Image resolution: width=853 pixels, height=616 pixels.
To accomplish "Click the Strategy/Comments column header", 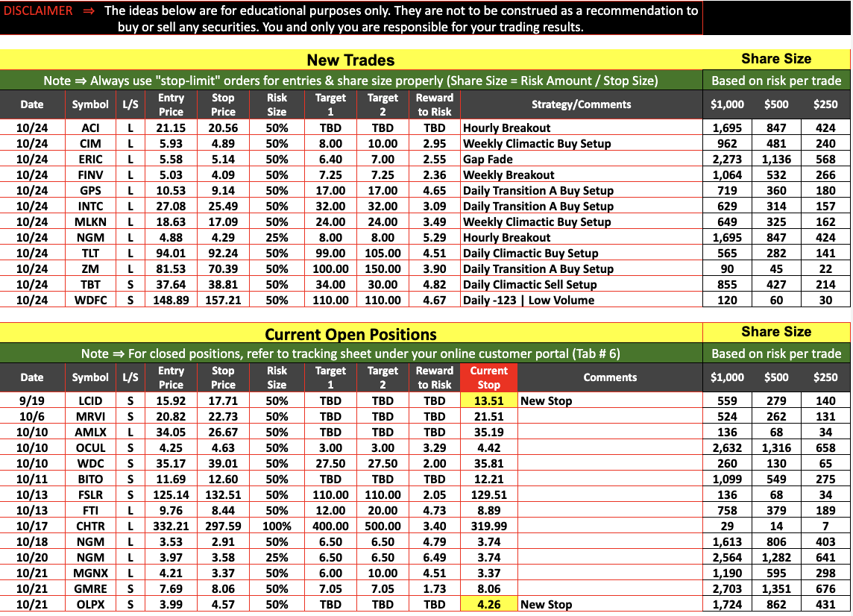I will pyautogui.click(x=581, y=104).
